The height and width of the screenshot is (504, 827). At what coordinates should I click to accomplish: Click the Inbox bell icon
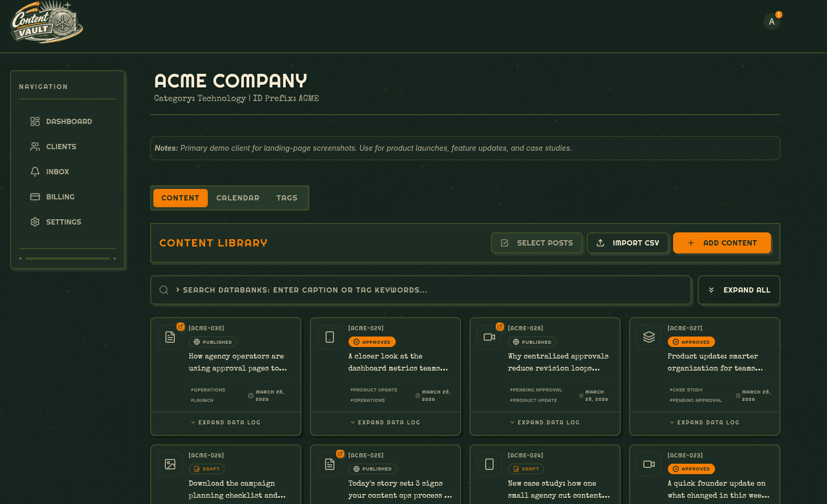pos(35,172)
